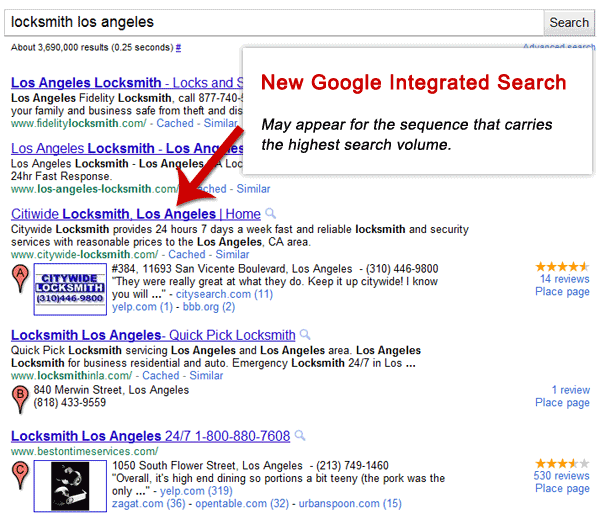
Task: Click the About 3,690,000 results text
Action: click(60, 47)
